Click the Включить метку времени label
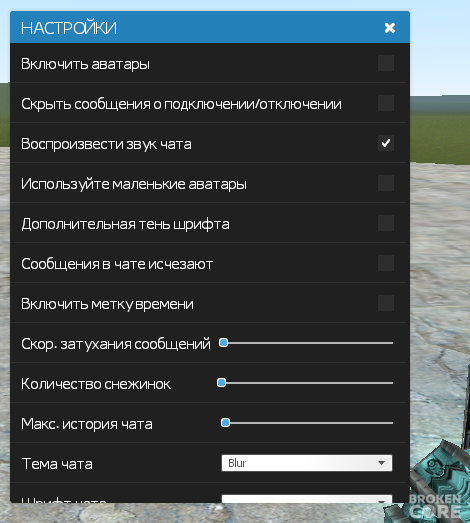The height and width of the screenshot is (523, 470). pyautogui.click(x=107, y=304)
